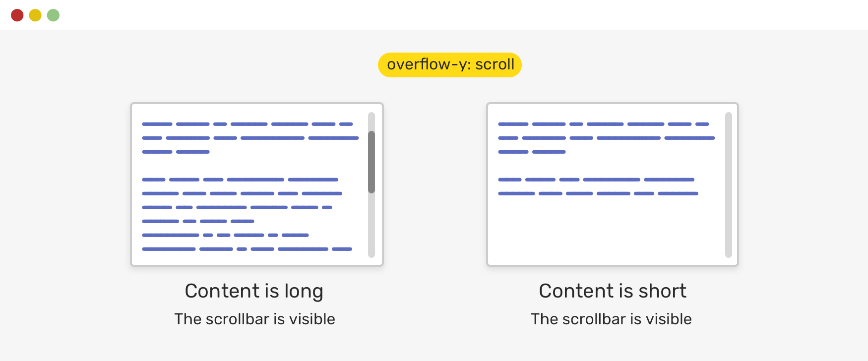Click the scrollbar track below the thumb in the long content box
The image size is (868, 361).
[372, 226]
